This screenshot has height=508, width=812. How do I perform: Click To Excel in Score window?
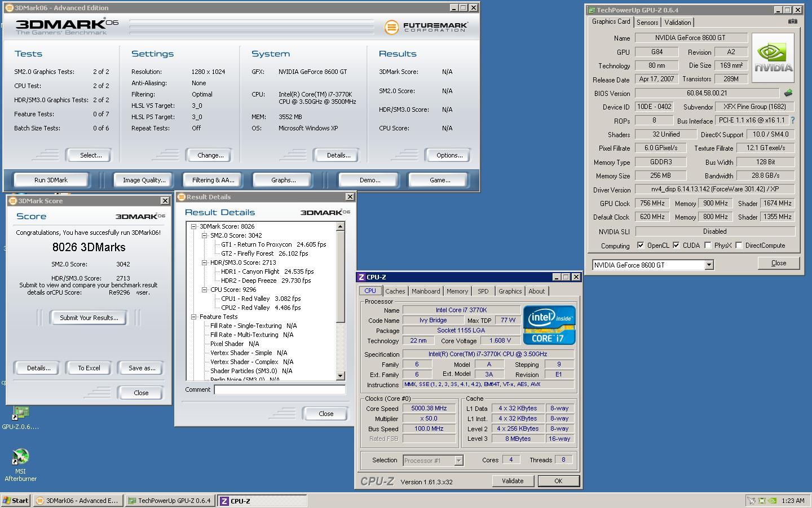[x=89, y=368]
